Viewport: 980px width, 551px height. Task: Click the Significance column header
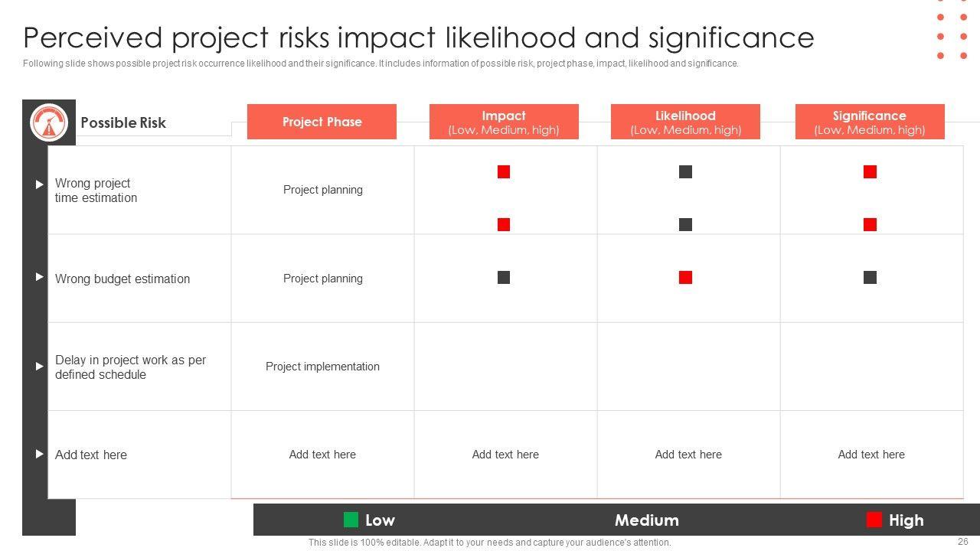click(x=870, y=122)
